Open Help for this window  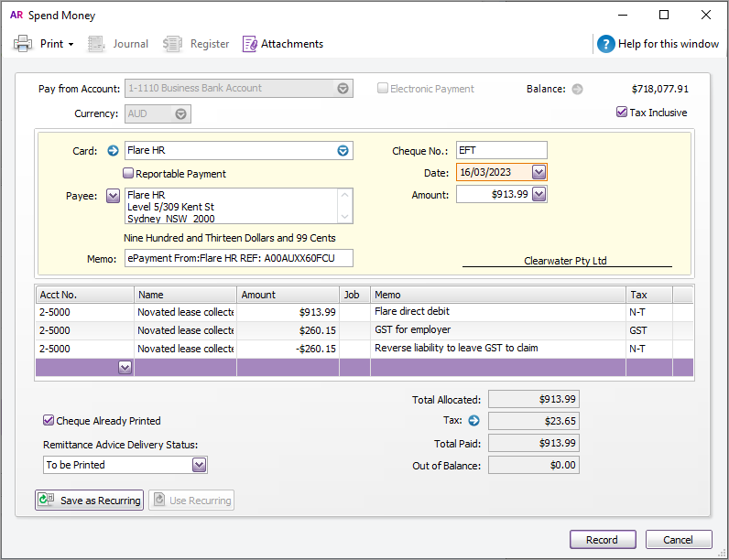658,44
